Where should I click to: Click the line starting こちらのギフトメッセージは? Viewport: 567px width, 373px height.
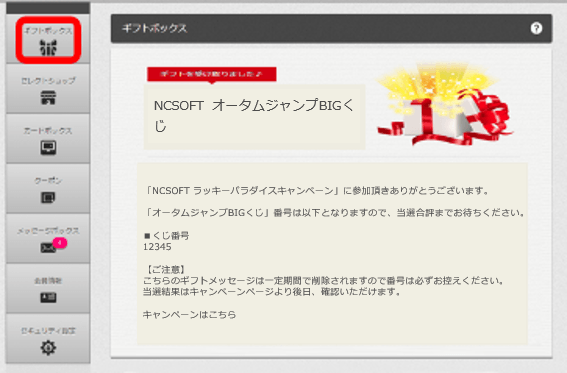pos(323,280)
